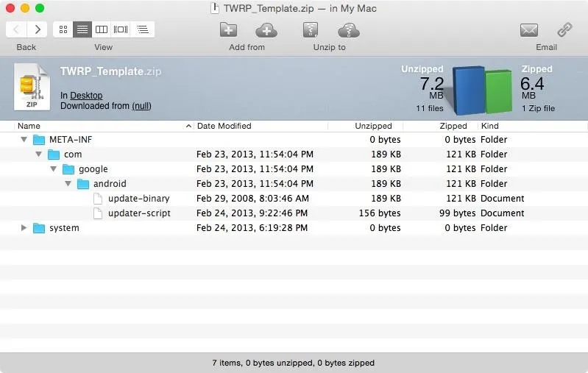Viewport: 588px width, 373px height.
Task: Click the system folder icon
Action: click(39, 228)
